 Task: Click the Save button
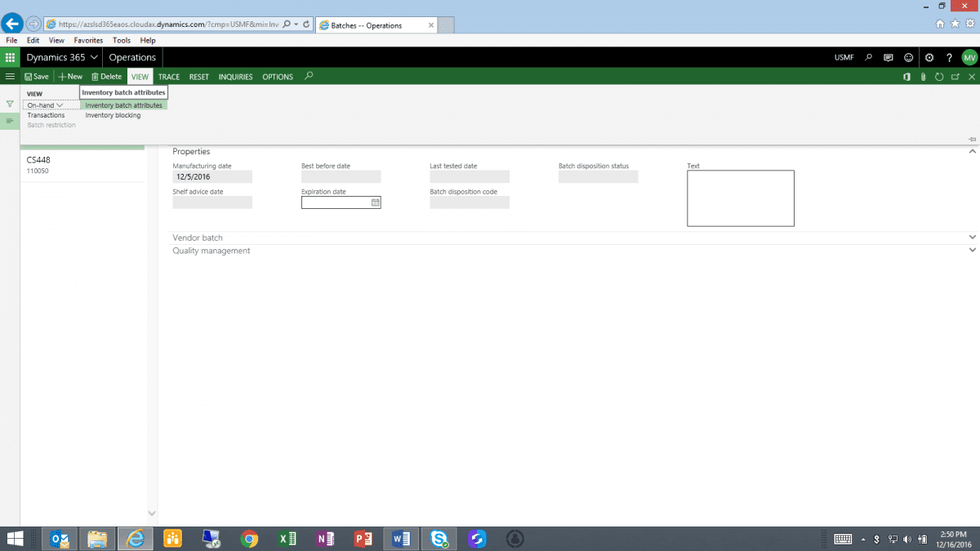[x=37, y=77]
